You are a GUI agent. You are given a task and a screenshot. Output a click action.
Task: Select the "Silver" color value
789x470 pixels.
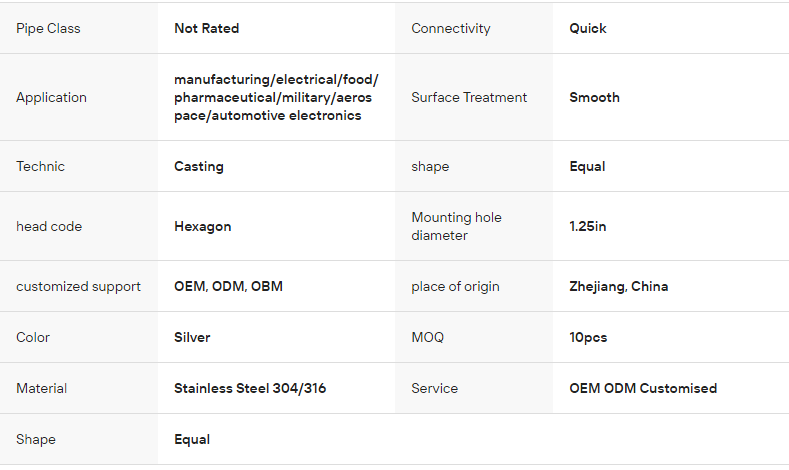[x=192, y=337]
